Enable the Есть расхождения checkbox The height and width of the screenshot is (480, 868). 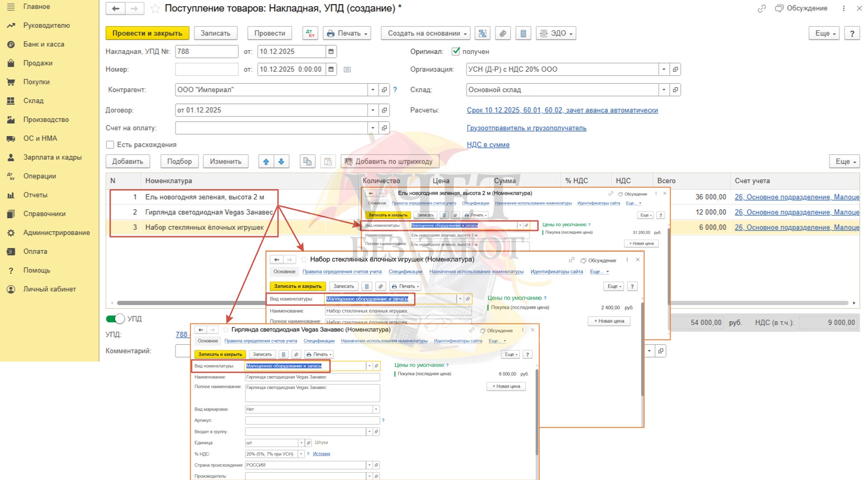coord(110,145)
